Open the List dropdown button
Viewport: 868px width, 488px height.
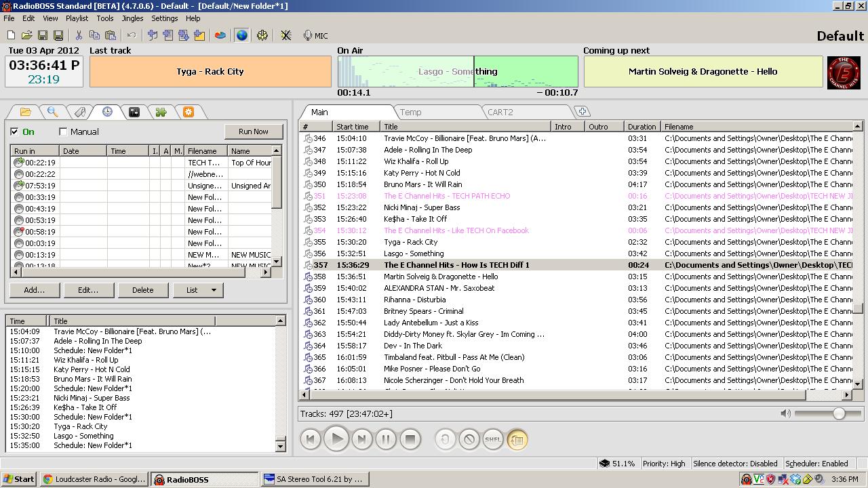[x=197, y=290]
